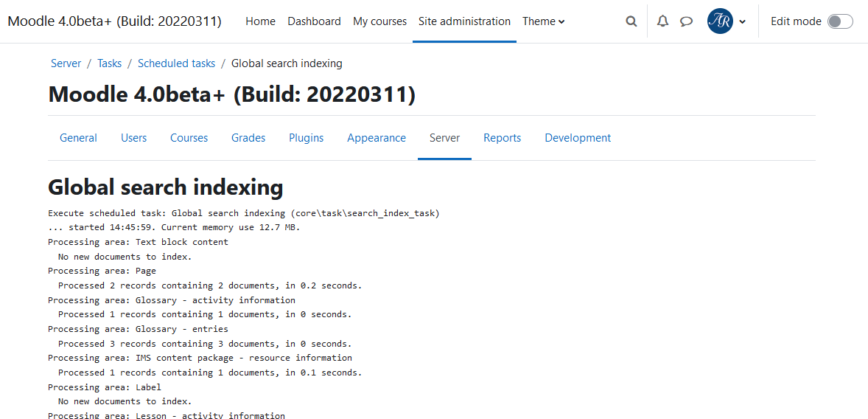The height and width of the screenshot is (419, 868).
Task: Switch to the Reports tab
Action: tap(502, 138)
